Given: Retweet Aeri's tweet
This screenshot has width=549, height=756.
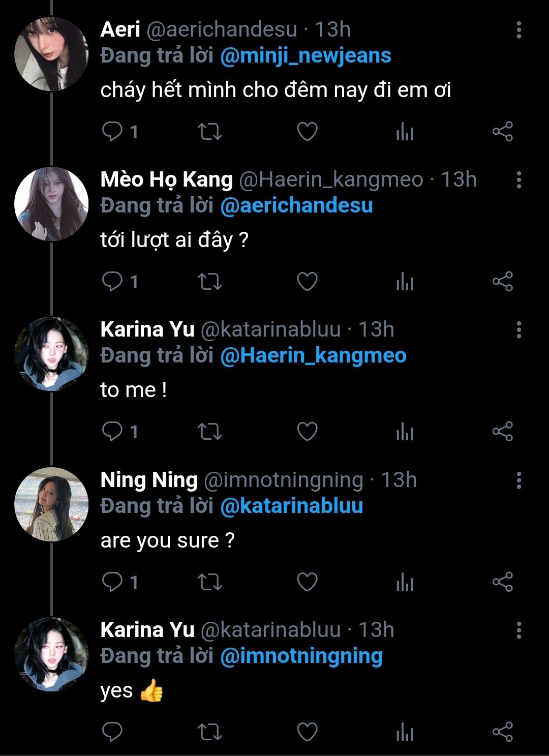Looking at the screenshot, I should 209,132.
